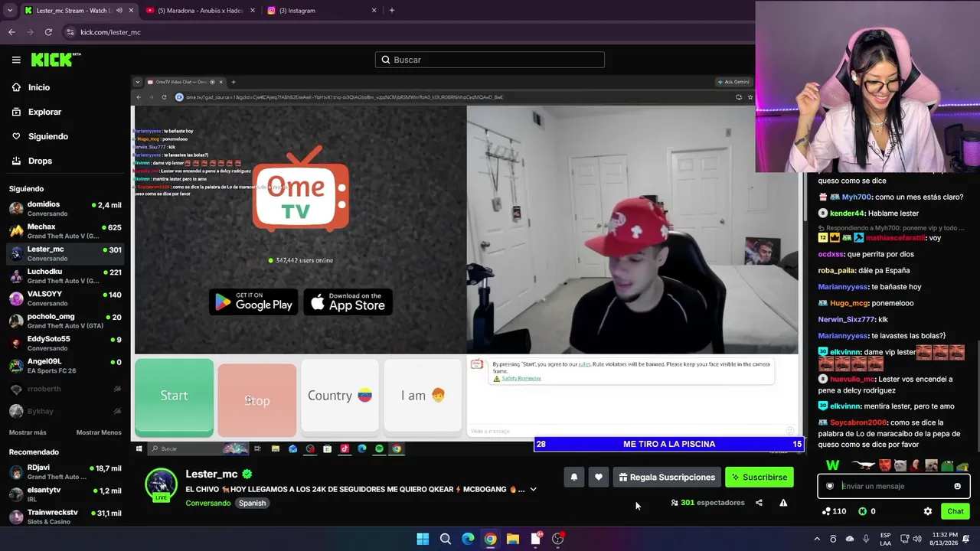Image resolution: width=980 pixels, height=551 pixels.
Task: Open File Explorer from the taskbar
Action: tap(513, 539)
